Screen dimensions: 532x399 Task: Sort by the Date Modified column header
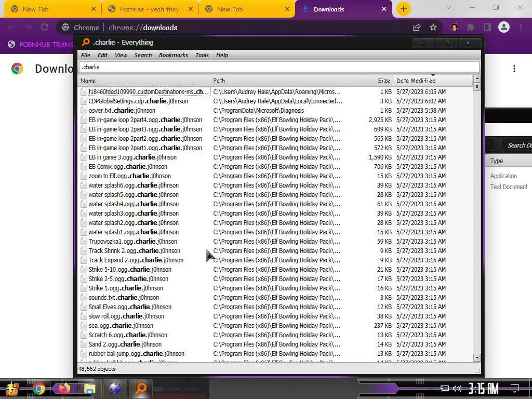tap(433, 81)
